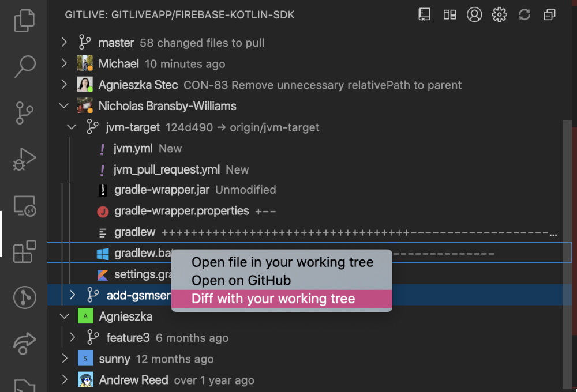The image size is (577, 392).
Task: Choose 'Diff with your working tree'
Action: coord(273,299)
